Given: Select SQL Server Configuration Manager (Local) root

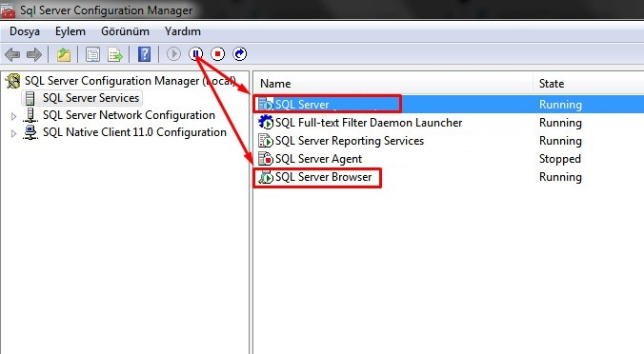Looking at the screenshot, I should tap(131, 81).
